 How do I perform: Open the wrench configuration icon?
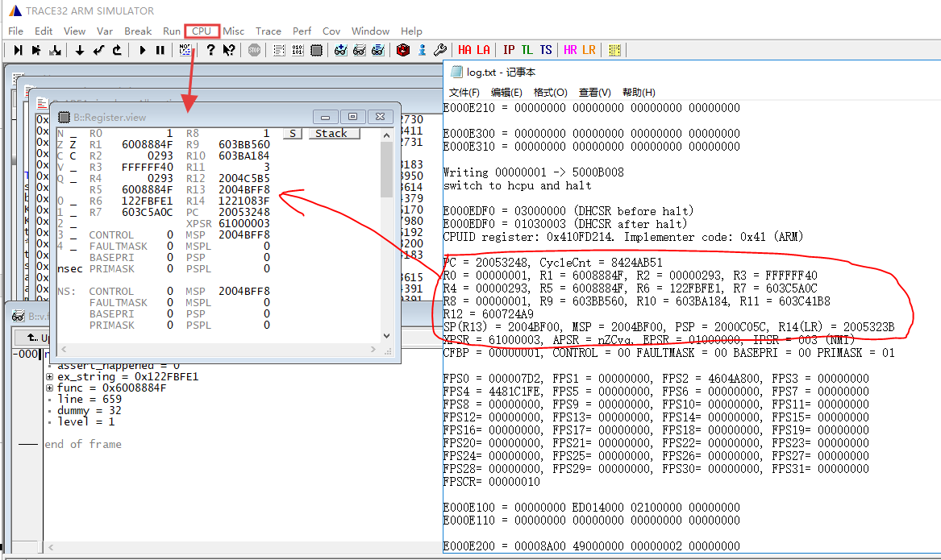pyautogui.click(x=440, y=51)
